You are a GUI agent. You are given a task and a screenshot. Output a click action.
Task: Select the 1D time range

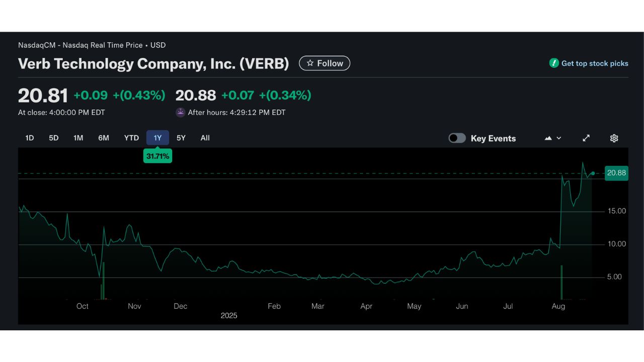pos(30,138)
